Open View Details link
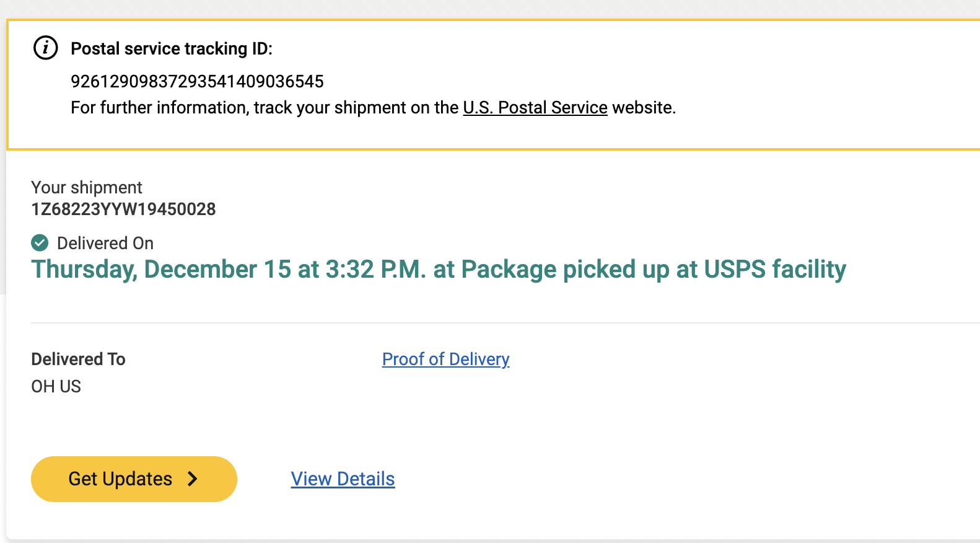 pyautogui.click(x=343, y=479)
